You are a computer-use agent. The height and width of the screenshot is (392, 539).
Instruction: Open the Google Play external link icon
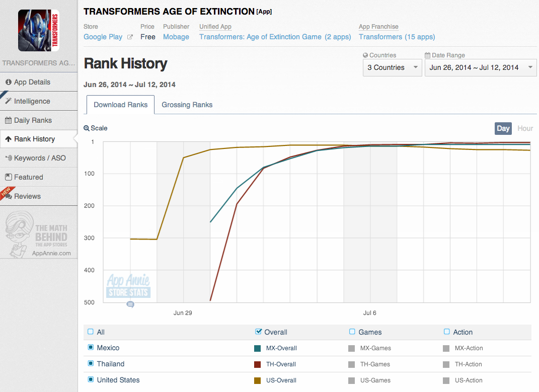tap(130, 37)
